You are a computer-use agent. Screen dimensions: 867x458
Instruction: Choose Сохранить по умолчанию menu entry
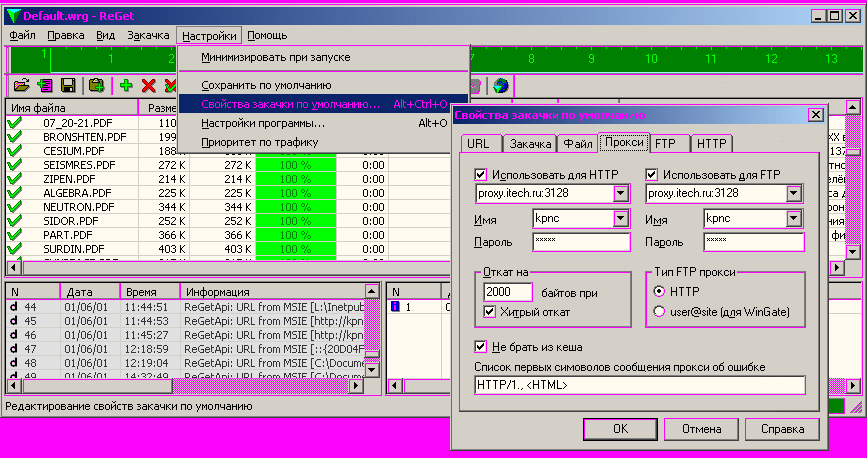(x=323, y=86)
